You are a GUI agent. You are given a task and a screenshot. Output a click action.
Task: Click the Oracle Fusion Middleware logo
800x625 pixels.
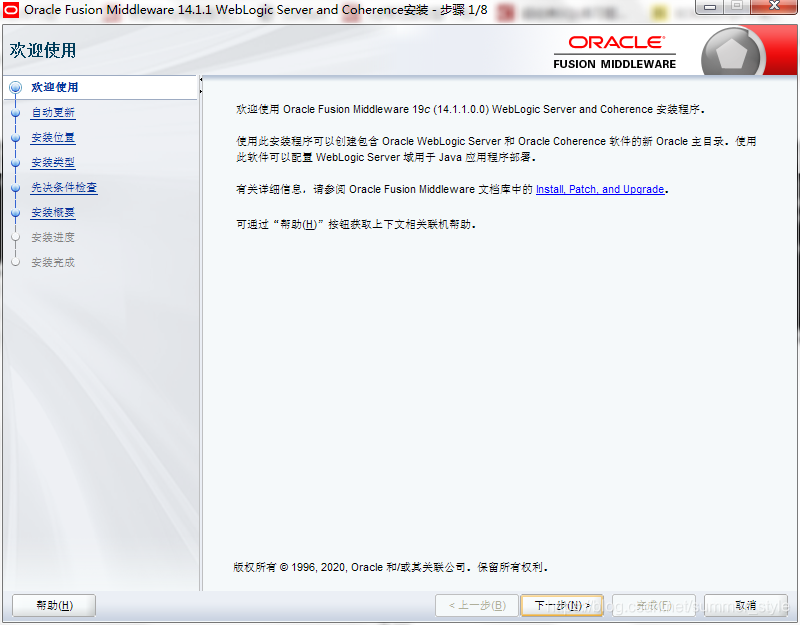coord(615,52)
